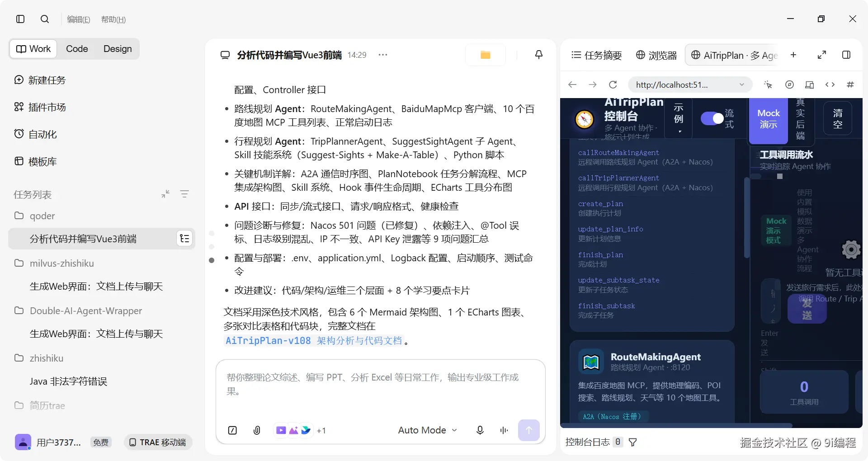Activate the element picker cursor icon
This screenshot has height=461, width=868.
pyautogui.click(x=768, y=85)
